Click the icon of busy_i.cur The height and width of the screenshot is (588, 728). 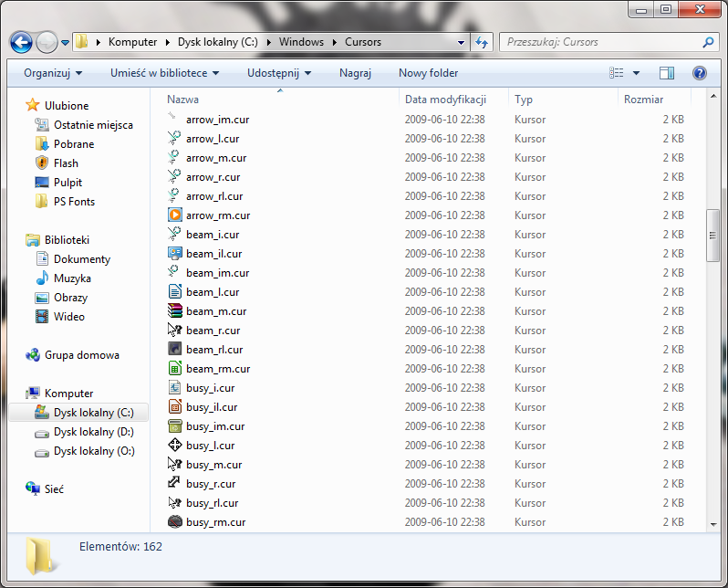click(x=174, y=387)
